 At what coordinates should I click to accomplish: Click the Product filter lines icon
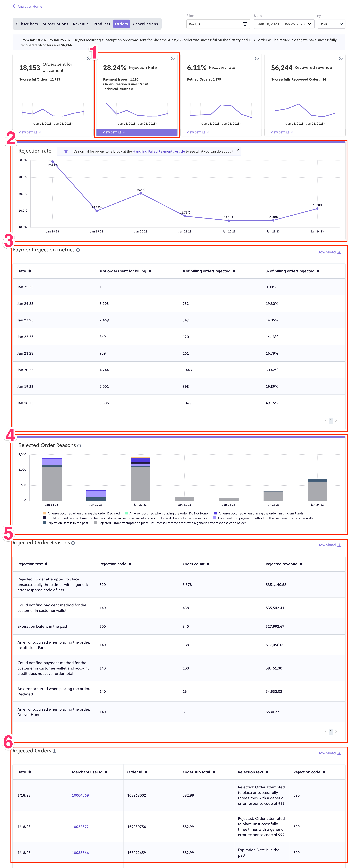click(x=245, y=24)
